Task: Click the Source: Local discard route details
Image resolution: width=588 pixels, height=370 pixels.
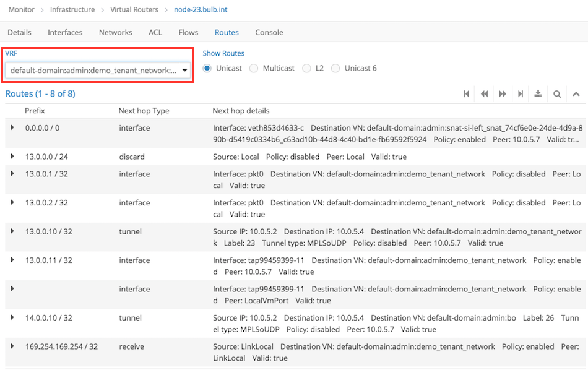Action: [309, 157]
